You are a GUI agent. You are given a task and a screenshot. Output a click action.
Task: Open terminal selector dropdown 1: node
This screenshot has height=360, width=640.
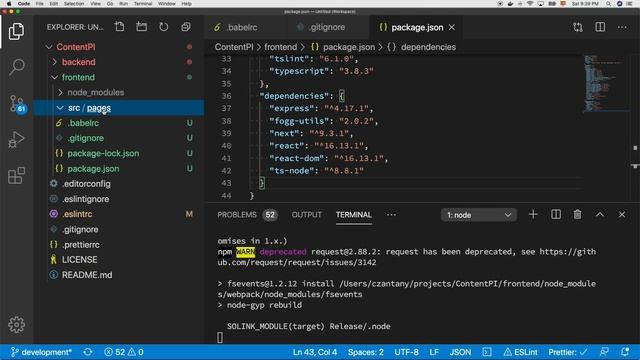[479, 215]
